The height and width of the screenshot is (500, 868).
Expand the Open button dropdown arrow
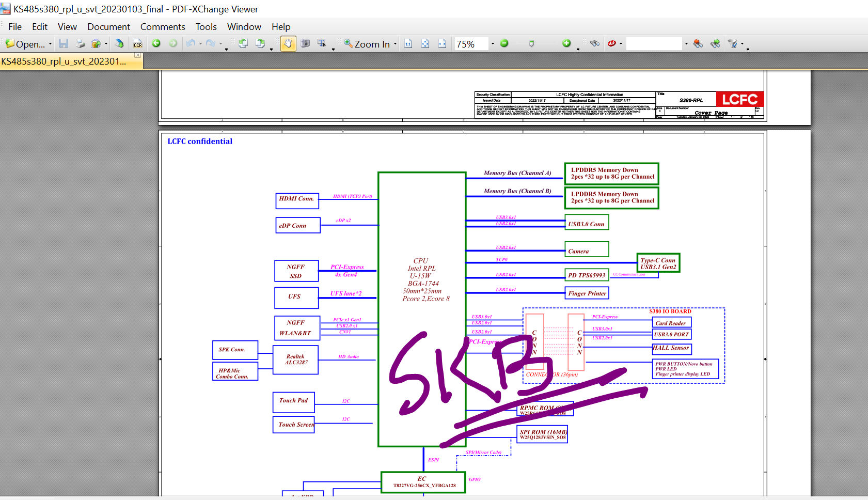pyautogui.click(x=50, y=44)
